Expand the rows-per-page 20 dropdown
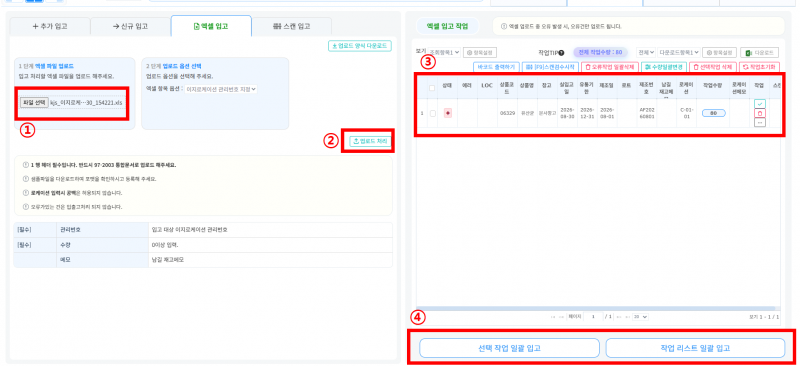Screen dimensions: 800x366 640,317
